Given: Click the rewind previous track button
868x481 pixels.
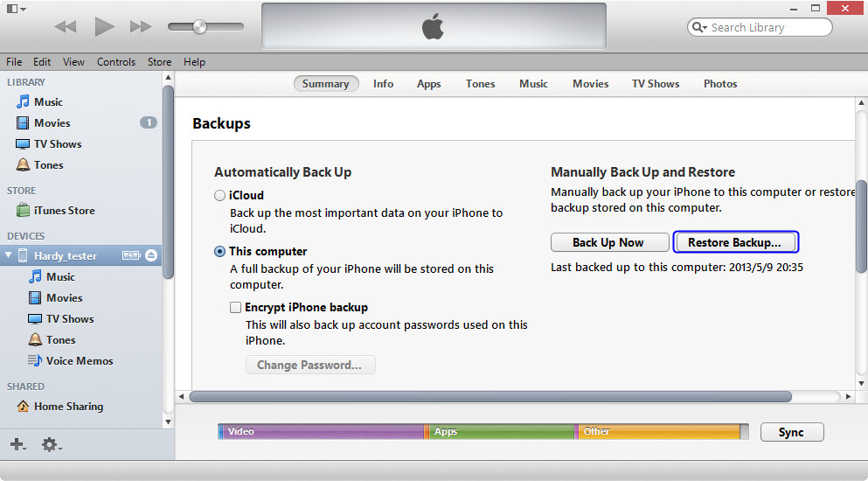Looking at the screenshot, I should click(66, 26).
